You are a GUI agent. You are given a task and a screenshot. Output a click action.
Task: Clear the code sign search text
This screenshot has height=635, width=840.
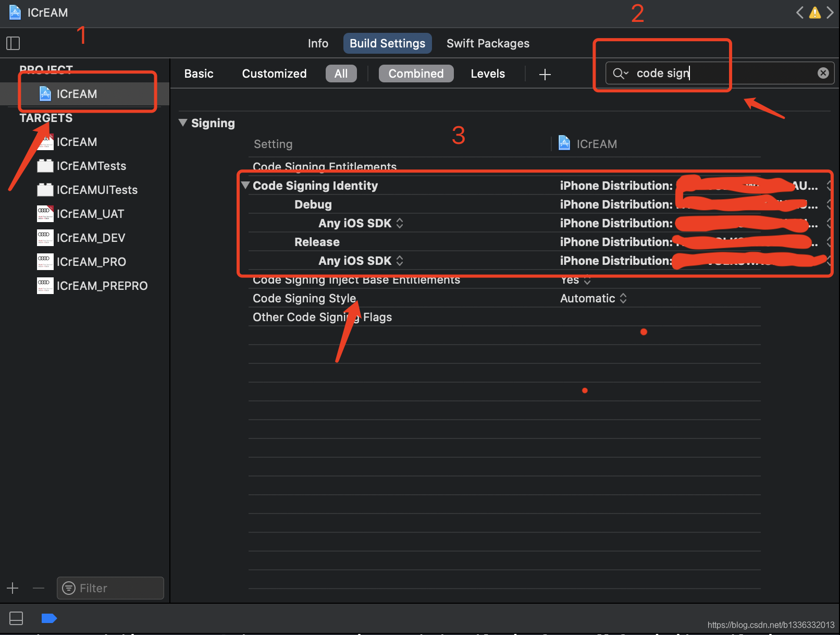tap(823, 73)
